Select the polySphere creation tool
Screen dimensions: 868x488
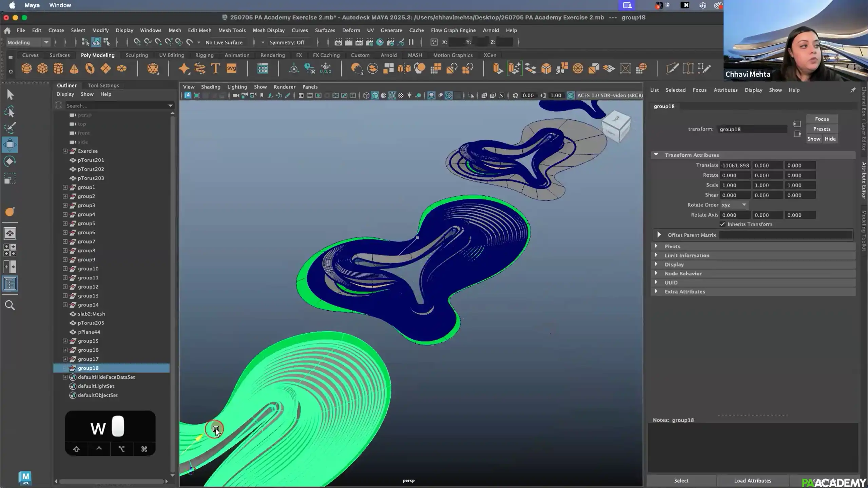tap(27, 69)
